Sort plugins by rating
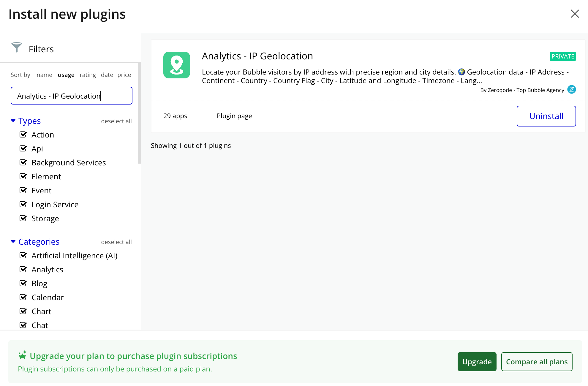 (x=88, y=75)
